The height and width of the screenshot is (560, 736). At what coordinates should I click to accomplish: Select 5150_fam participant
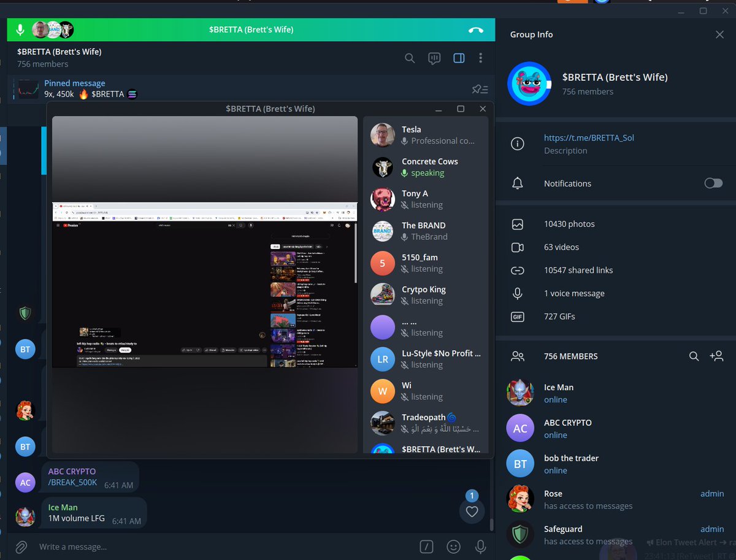[425, 263]
